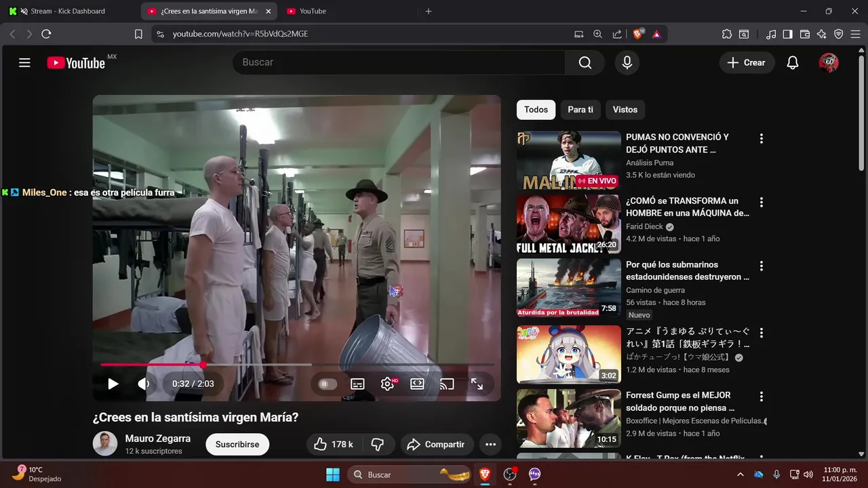Cast video to a TV
This screenshot has width=868, height=488.
[447, 384]
